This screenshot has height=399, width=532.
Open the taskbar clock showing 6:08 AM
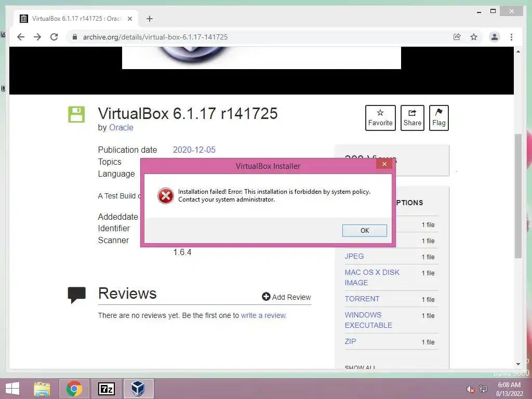(x=509, y=389)
